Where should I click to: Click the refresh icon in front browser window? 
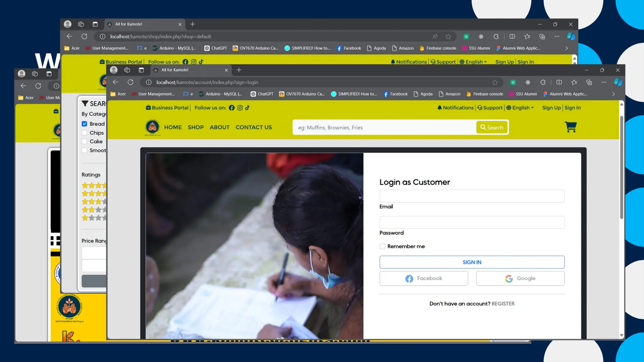(x=130, y=82)
